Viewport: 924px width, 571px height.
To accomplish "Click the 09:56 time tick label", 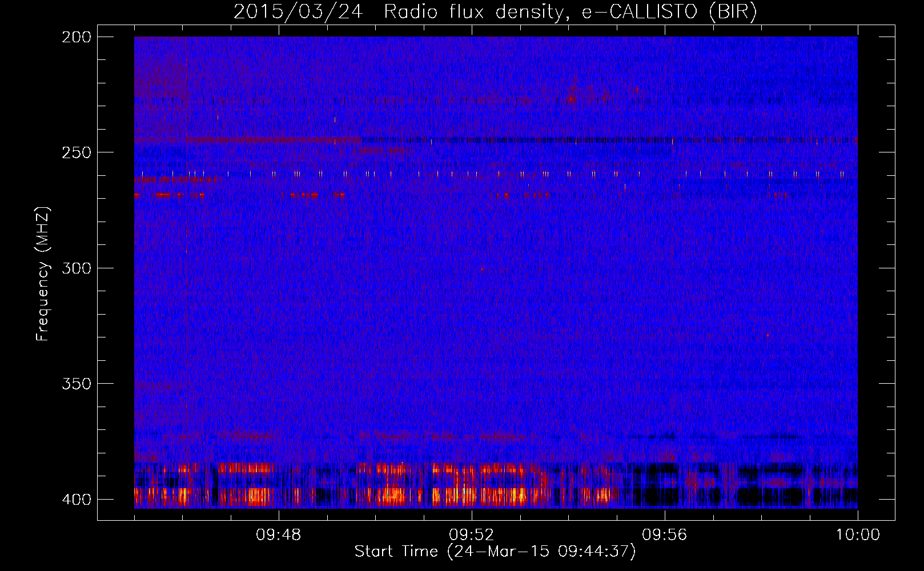I will [x=665, y=535].
